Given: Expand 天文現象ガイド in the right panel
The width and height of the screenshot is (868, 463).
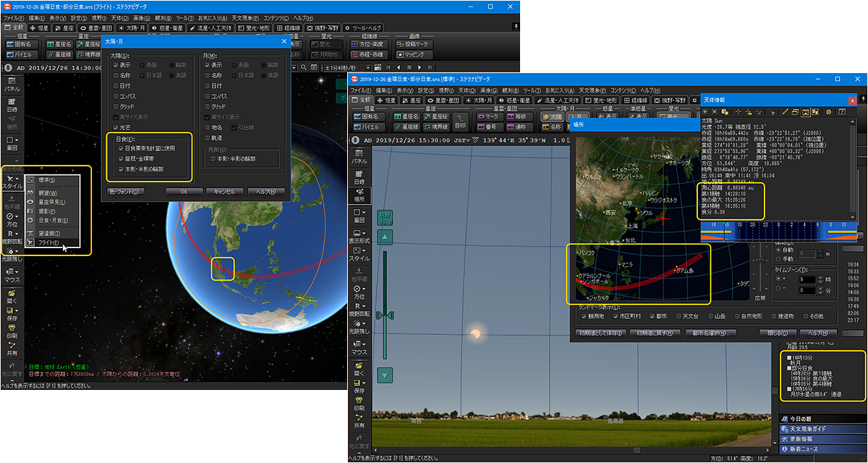Looking at the screenshot, I should click(822, 429).
